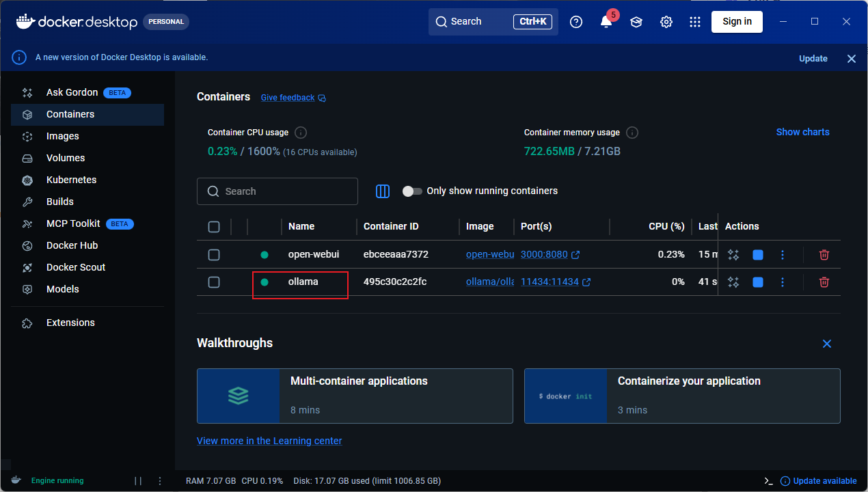Open Containerize your application walkthrough
The image size is (868, 492).
pos(682,396)
